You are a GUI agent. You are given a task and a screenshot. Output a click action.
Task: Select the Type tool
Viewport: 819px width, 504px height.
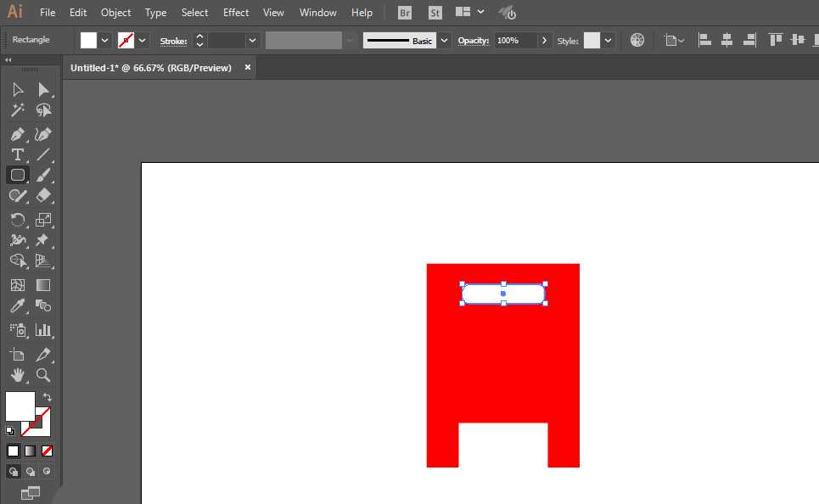click(17, 154)
